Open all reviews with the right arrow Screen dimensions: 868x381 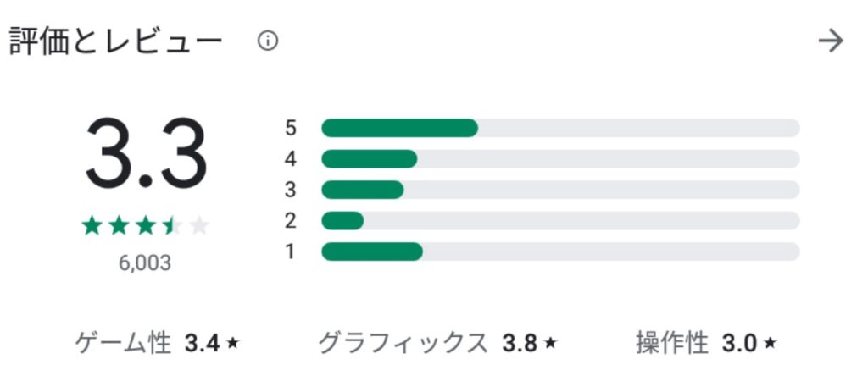tap(831, 41)
